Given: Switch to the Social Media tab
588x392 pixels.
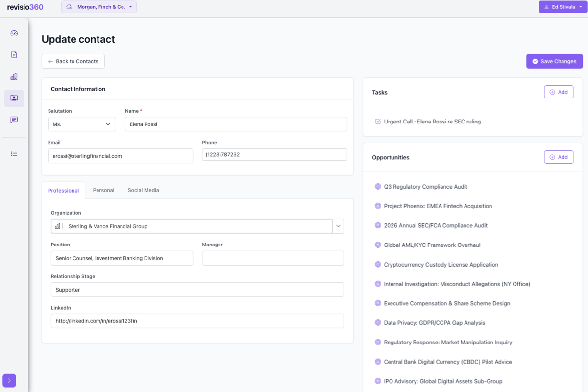Looking at the screenshot, I should pos(143,190).
